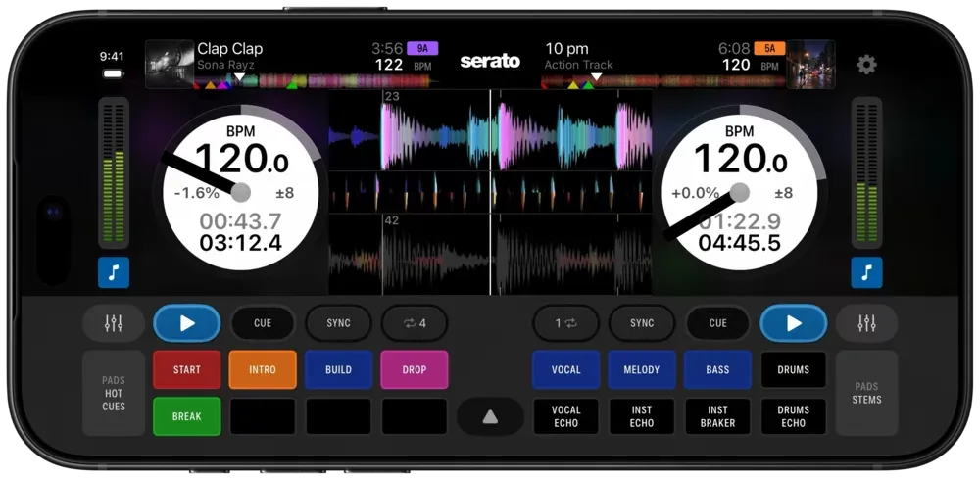Tap the 10 pm album artwork thumbnail
This screenshot has width=980, height=480.
click(x=810, y=65)
